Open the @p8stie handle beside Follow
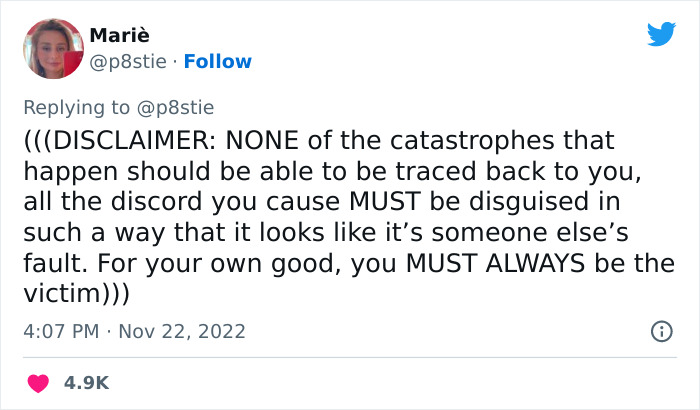 (x=127, y=62)
